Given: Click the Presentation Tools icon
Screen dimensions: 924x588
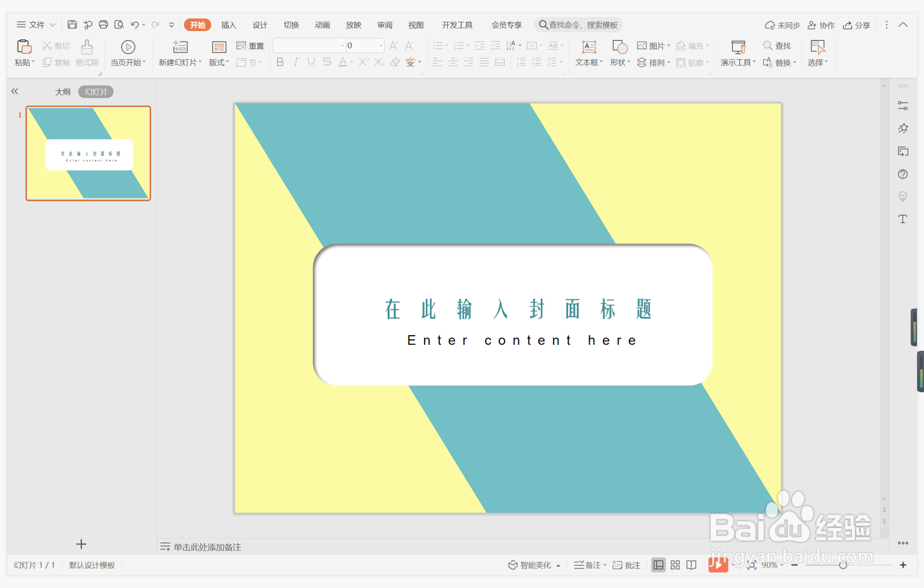Looking at the screenshot, I should tap(738, 47).
